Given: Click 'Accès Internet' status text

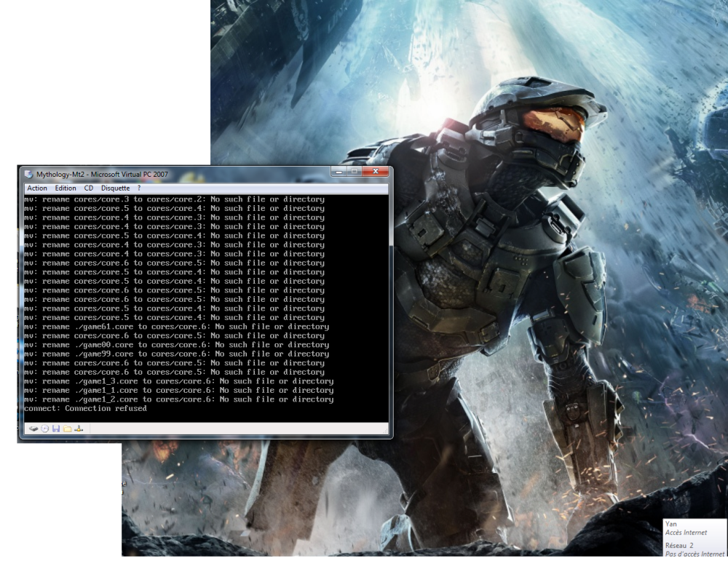Looking at the screenshot, I should (x=686, y=533).
